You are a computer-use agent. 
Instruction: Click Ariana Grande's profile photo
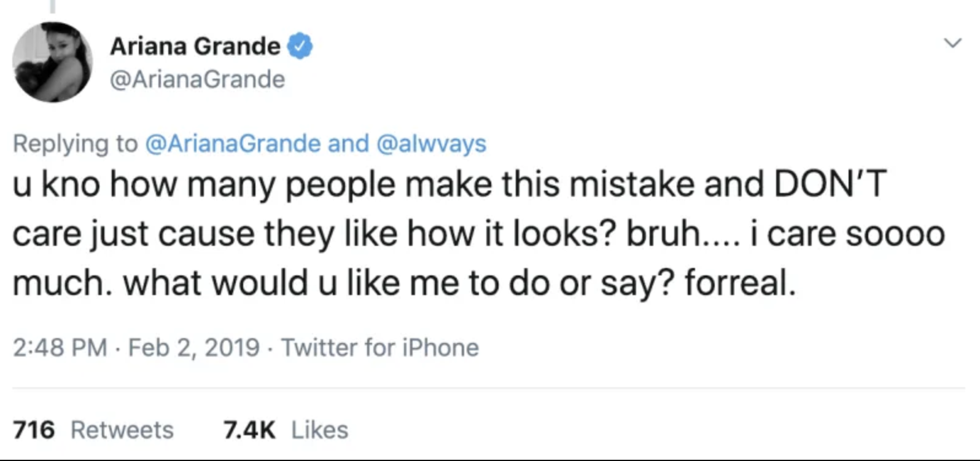pos(52,60)
